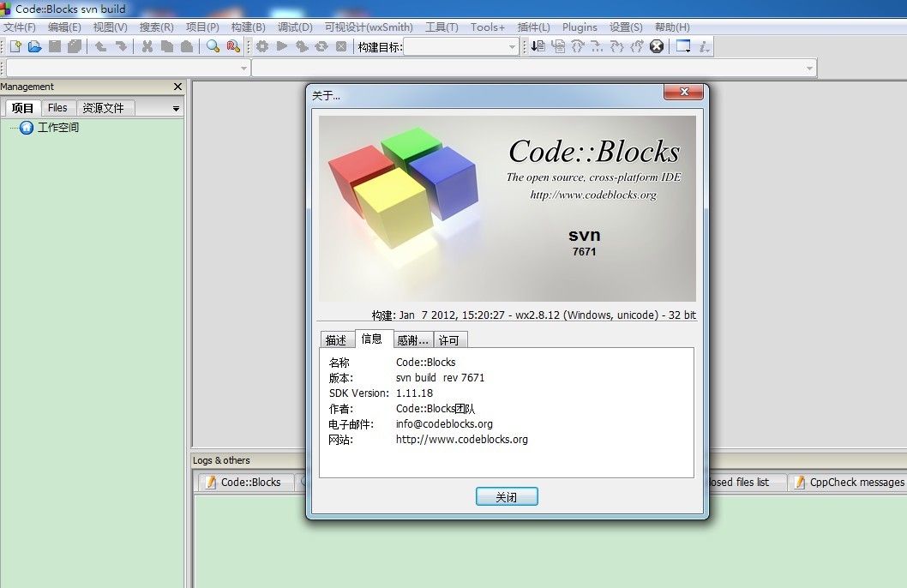Screen dimensions: 907x588
Task: Open the Build menu (构建)
Action: coord(248,27)
